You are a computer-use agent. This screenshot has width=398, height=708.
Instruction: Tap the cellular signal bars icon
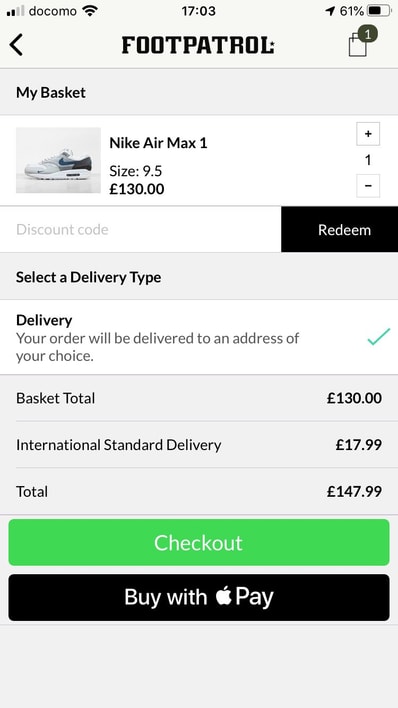[16, 11]
